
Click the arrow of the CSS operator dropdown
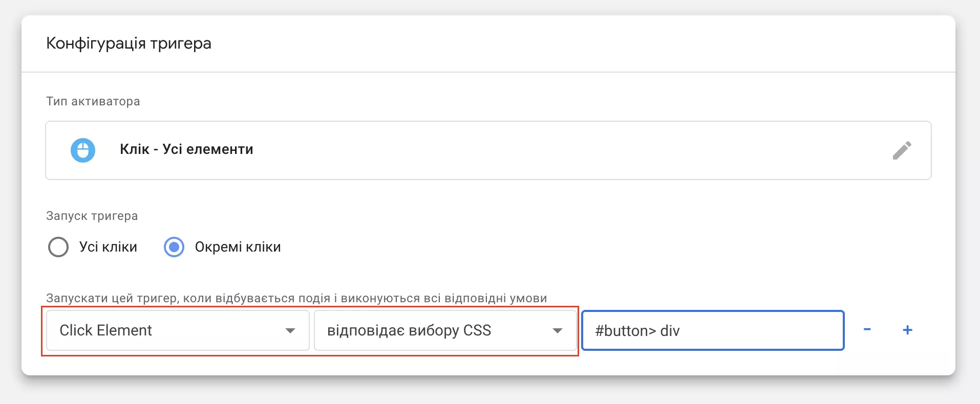coord(558,331)
